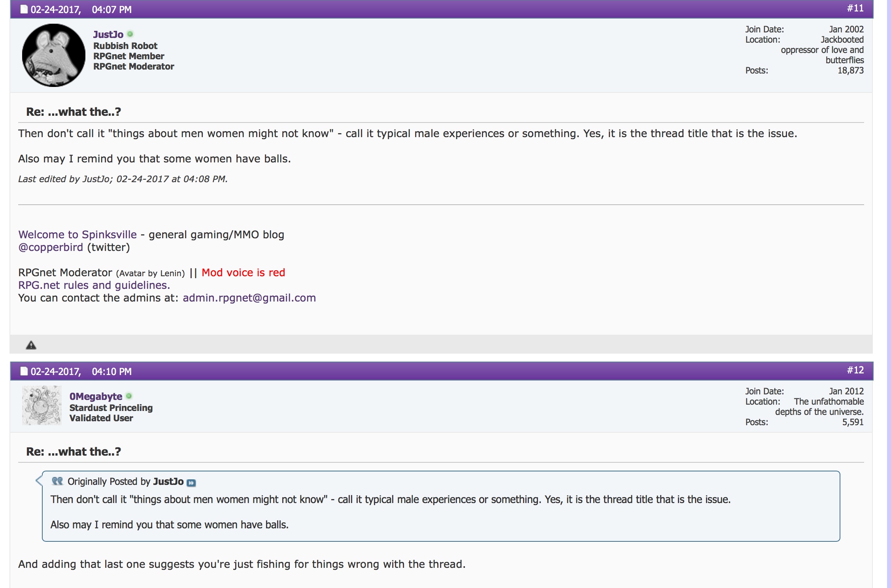The width and height of the screenshot is (891, 588).
Task: Click the quotation marks icon in quote box
Action: [x=57, y=481]
